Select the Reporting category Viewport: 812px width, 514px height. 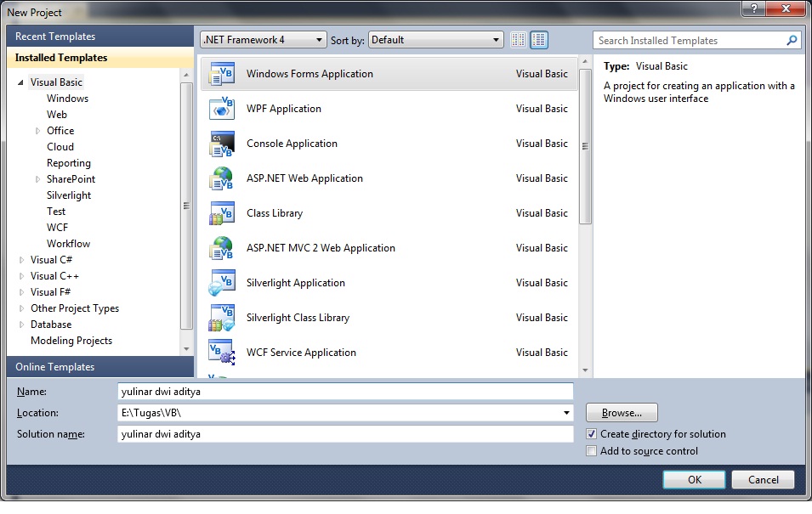click(x=68, y=163)
